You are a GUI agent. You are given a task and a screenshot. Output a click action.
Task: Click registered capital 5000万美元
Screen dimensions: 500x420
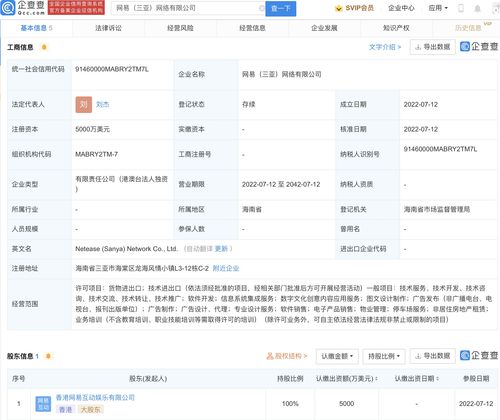click(x=92, y=129)
